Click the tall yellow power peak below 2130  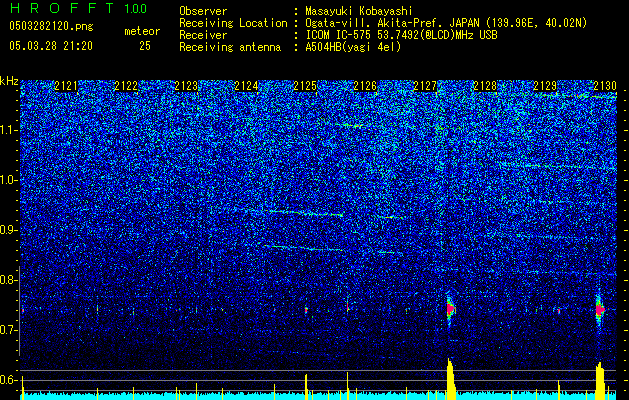coord(600,381)
